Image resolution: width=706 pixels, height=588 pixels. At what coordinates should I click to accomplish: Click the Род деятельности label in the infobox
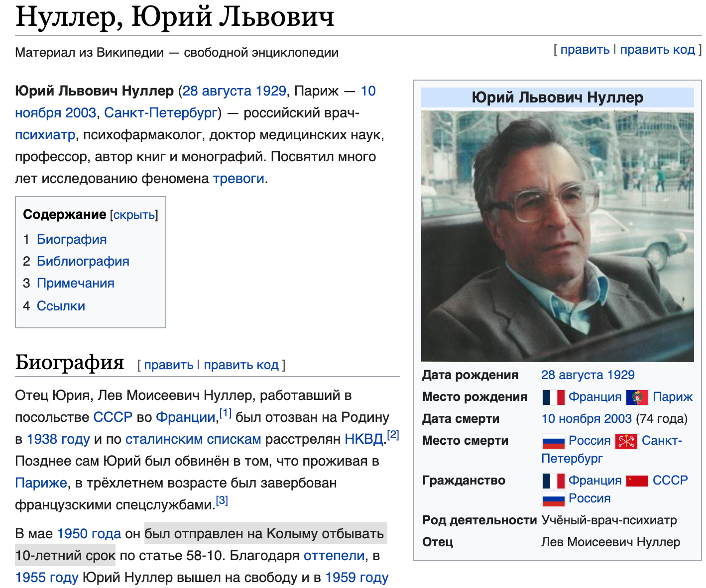click(x=479, y=520)
